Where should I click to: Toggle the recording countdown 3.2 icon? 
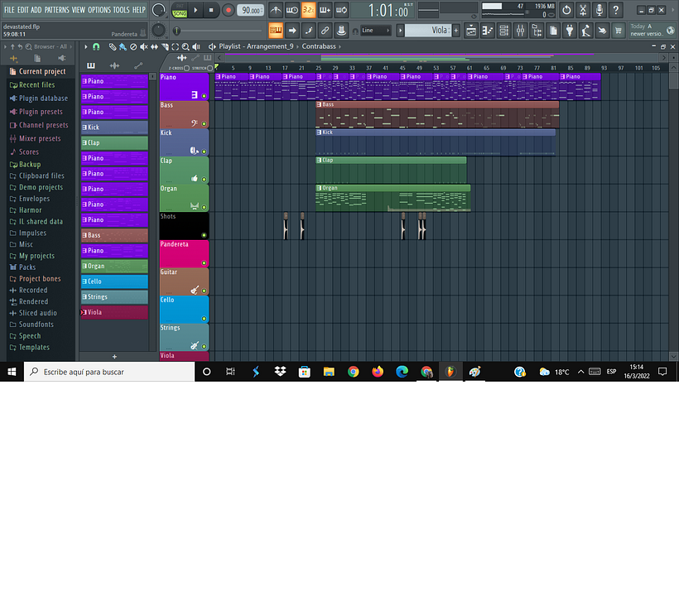308,10
